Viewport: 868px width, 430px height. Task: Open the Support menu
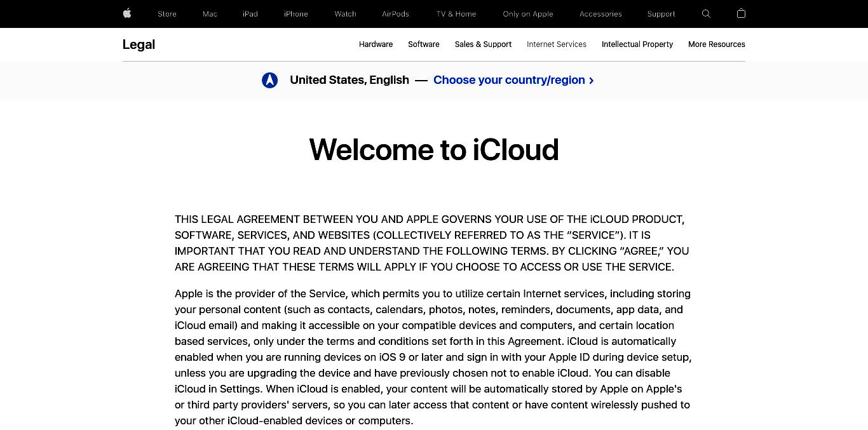pos(661,14)
